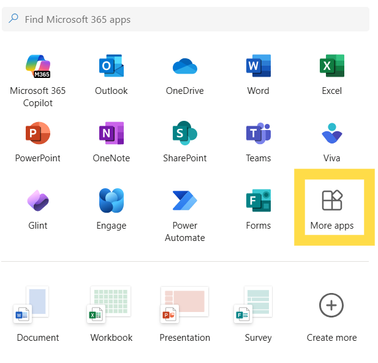Open the OneDrive cloud icon
This screenshot has width=378, height=363.
point(185,66)
